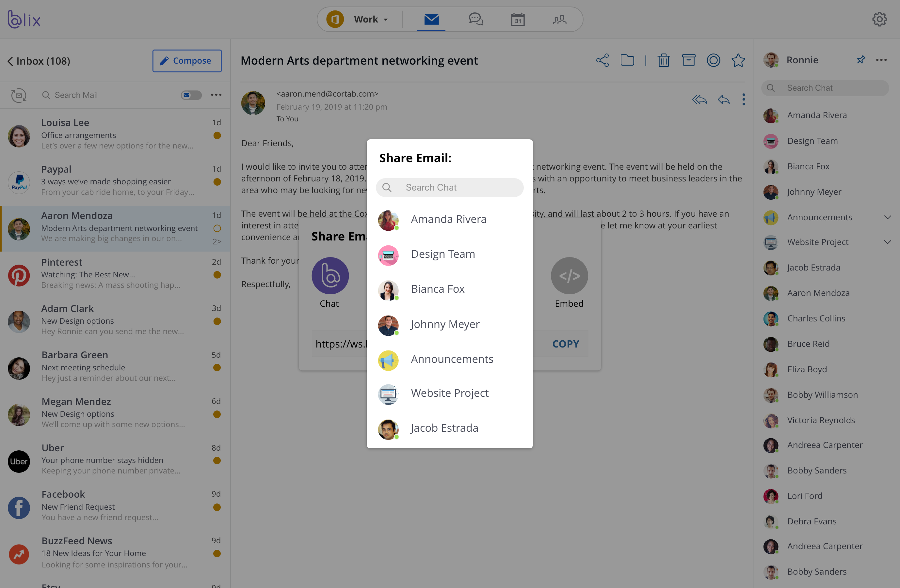Click Search Chat field in right sidebar

825,88
